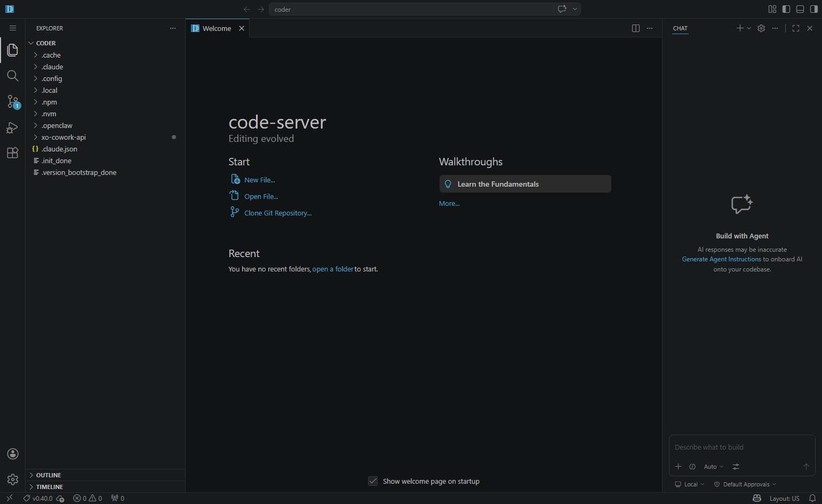
Task: Open the .claude.json file
Action: [105, 149]
